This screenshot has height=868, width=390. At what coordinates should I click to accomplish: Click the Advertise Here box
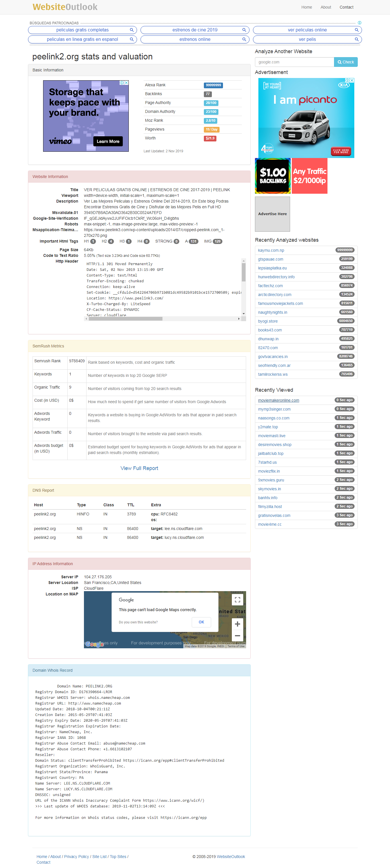coord(272,214)
